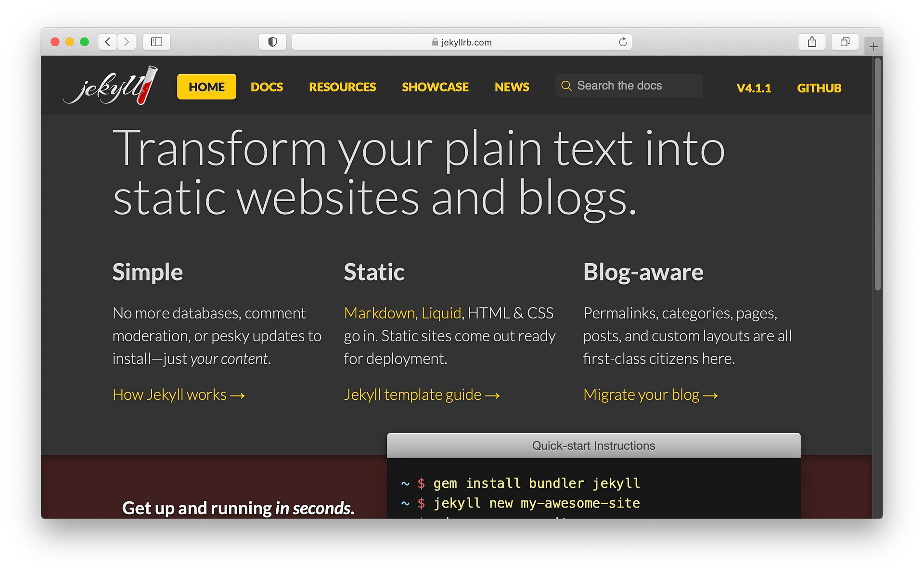Click the gem install bundler jekyll command
The height and width of the screenshot is (573, 924).
(537, 483)
